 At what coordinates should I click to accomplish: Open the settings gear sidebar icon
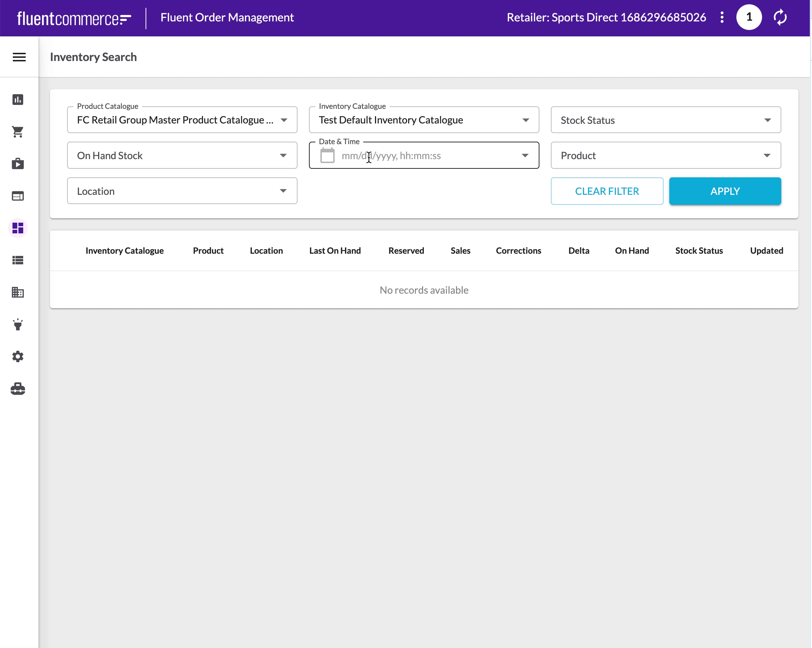18,356
